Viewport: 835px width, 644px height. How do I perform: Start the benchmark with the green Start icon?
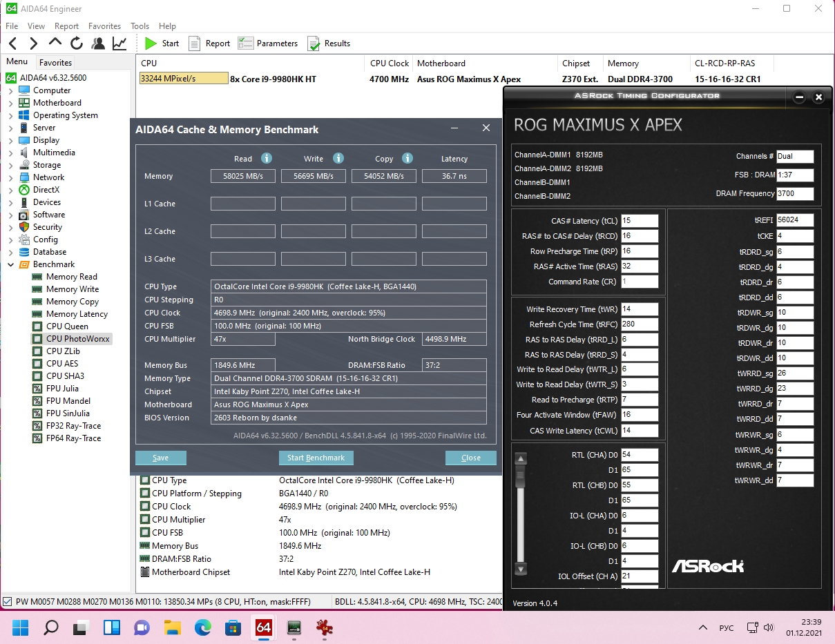tap(151, 43)
